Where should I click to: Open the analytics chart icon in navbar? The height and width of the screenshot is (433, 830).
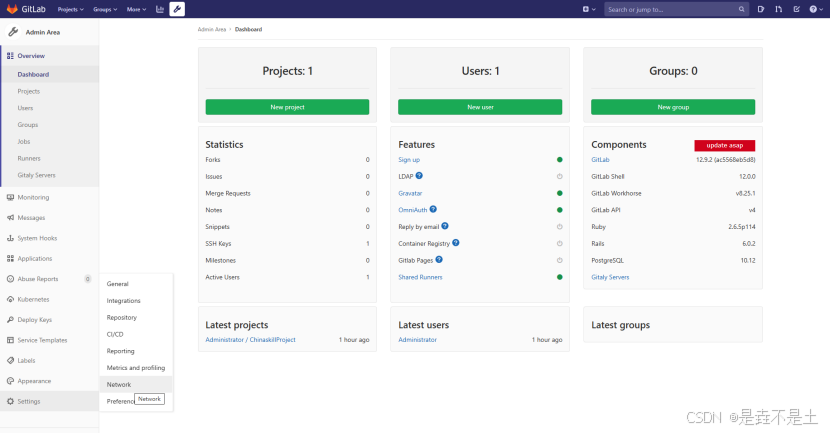[159, 9]
